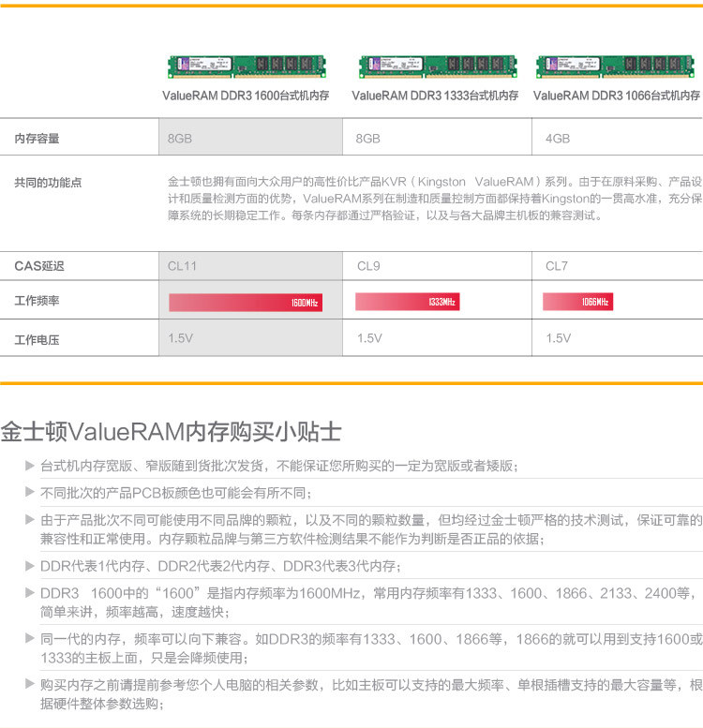Click the red 1066MHz frequency bar
This screenshot has width=703, height=728.
pyautogui.click(x=577, y=302)
